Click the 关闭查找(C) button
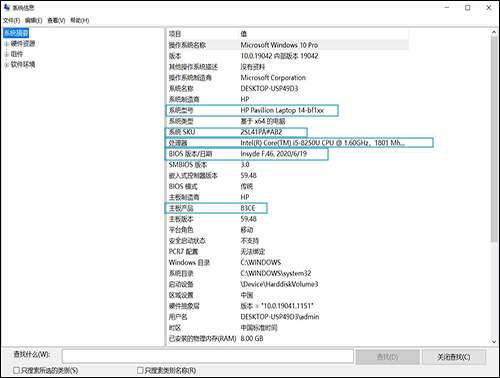The image size is (500, 378). (x=454, y=357)
